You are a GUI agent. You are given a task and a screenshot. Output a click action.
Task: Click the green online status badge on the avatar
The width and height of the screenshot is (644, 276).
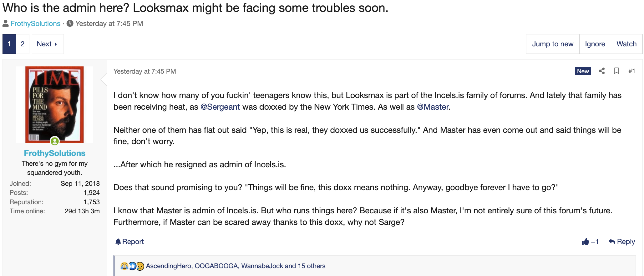55,141
